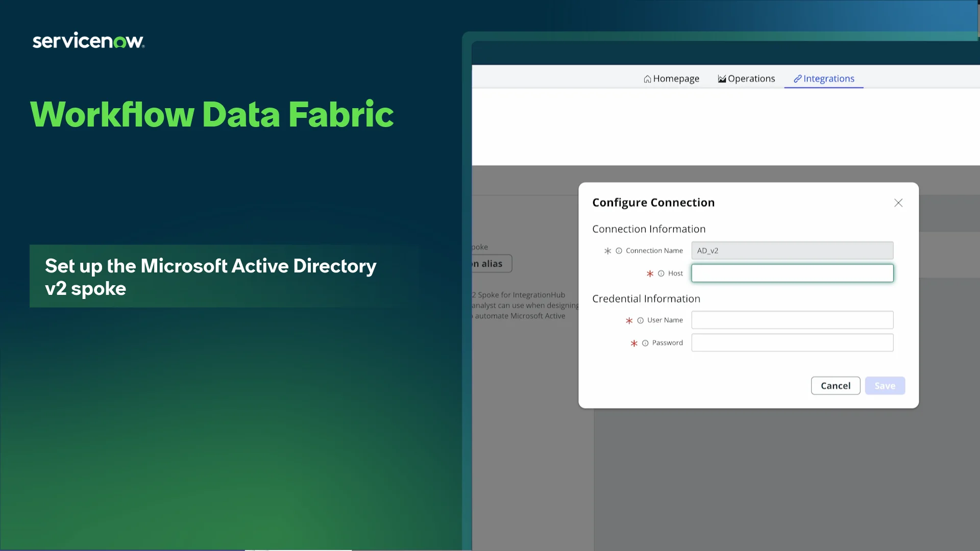This screenshot has height=551, width=980.
Task: Click the partially visible alias button
Action: 491,264
